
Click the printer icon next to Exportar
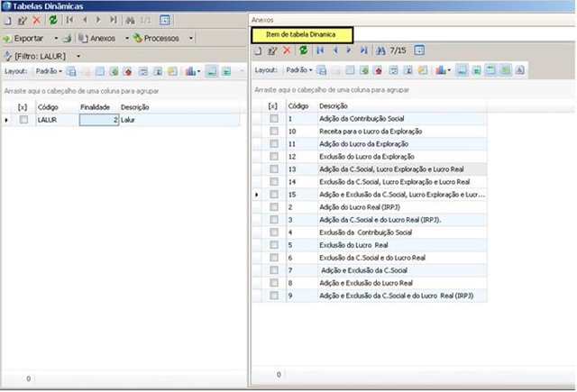click(x=67, y=38)
